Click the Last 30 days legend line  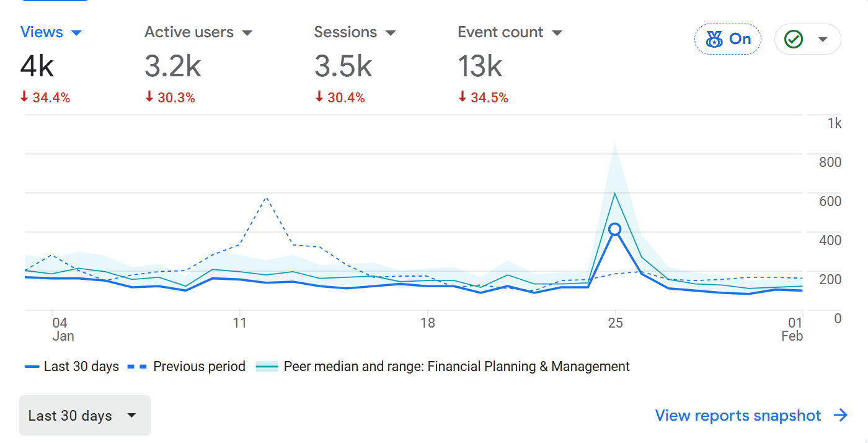click(x=32, y=367)
